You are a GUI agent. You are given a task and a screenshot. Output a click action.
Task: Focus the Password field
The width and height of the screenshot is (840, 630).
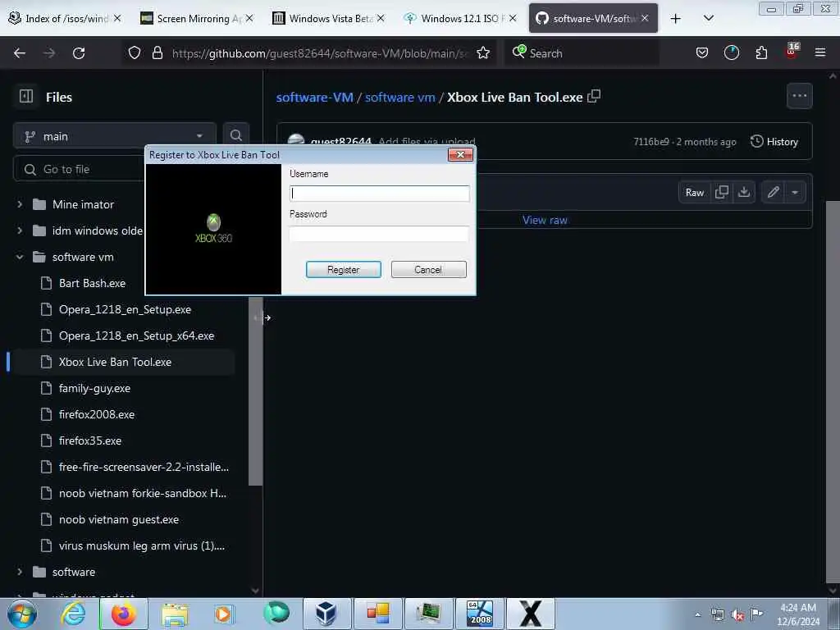pos(379,234)
